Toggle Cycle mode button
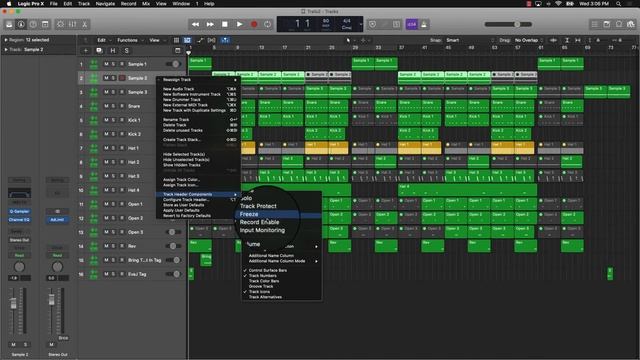640x360 pixels. (267, 24)
